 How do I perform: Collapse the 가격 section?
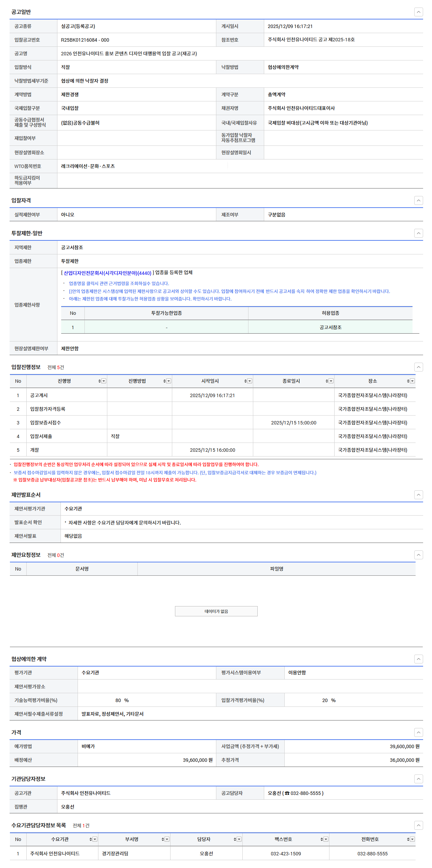coord(418,732)
